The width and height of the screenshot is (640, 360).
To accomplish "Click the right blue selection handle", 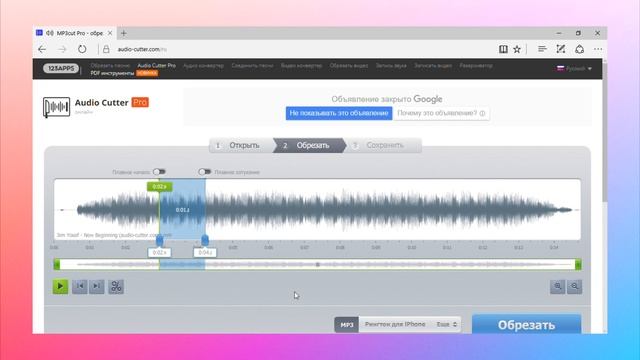I will 205,241.
